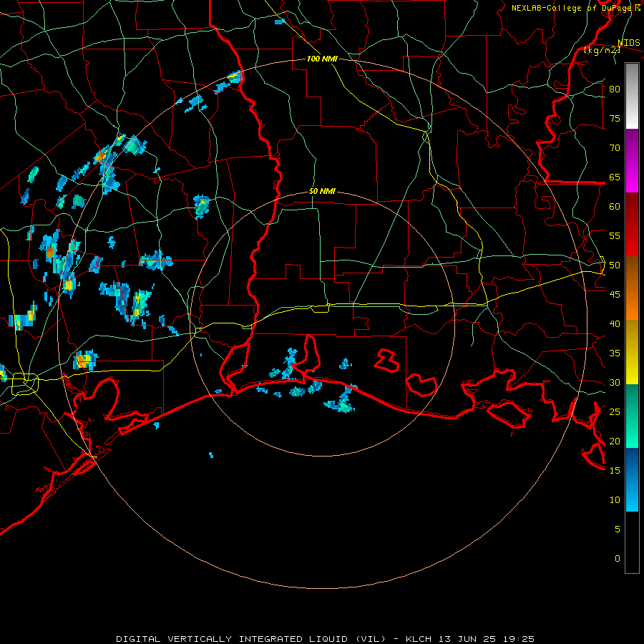Pick the yellow color bar segment
This screenshot has height=644, width=644.
(632, 352)
